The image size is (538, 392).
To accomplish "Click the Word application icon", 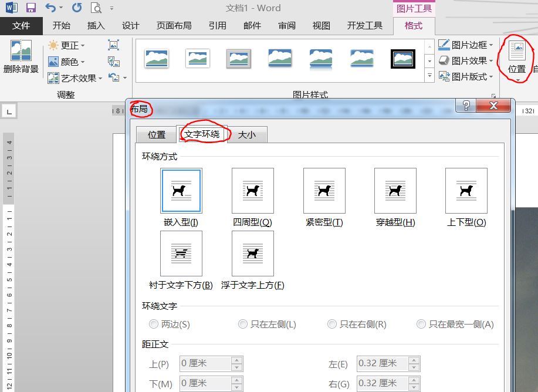I will [11, 8].
